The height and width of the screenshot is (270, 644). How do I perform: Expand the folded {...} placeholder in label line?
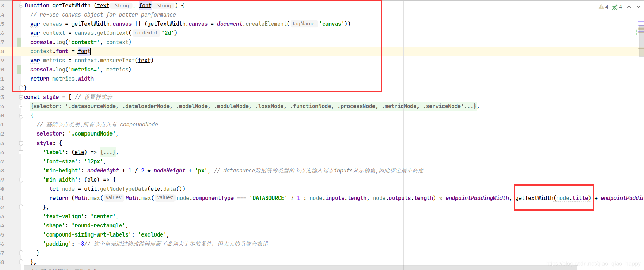pyautogui.click(x=108, y=152)
